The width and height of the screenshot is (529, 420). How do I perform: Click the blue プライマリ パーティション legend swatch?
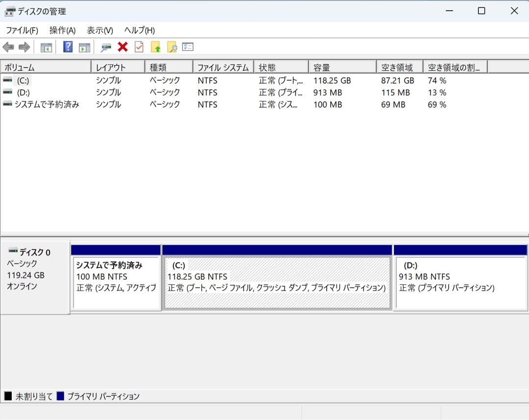point(60,396)
